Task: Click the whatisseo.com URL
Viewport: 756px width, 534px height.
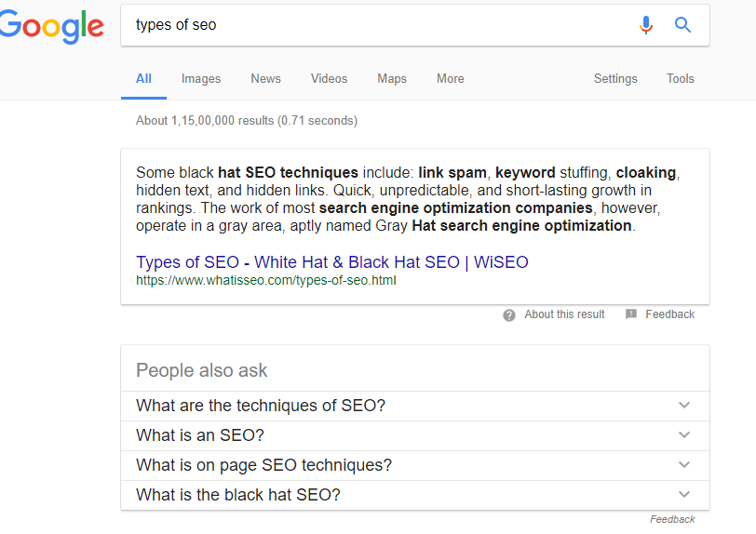Action: point(266,281)
